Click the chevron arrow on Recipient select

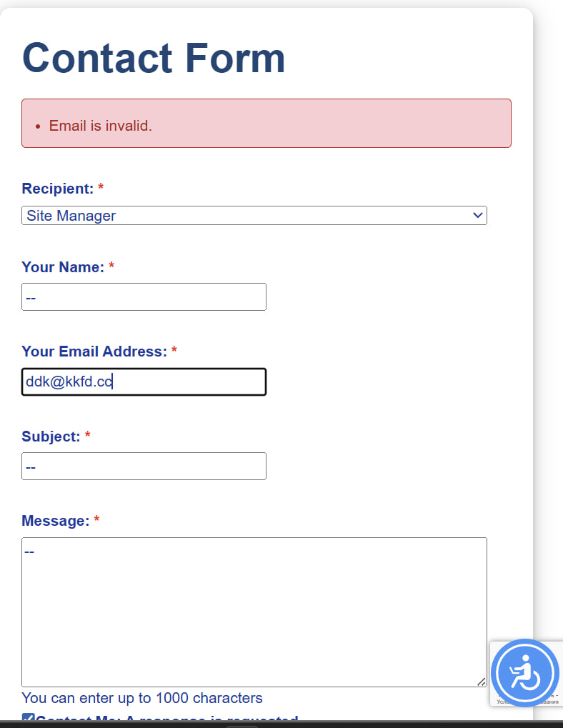pos(478,215)
